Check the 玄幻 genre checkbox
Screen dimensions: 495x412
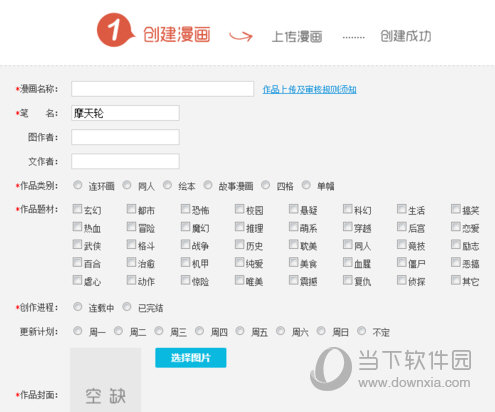[x=77, y=209]
